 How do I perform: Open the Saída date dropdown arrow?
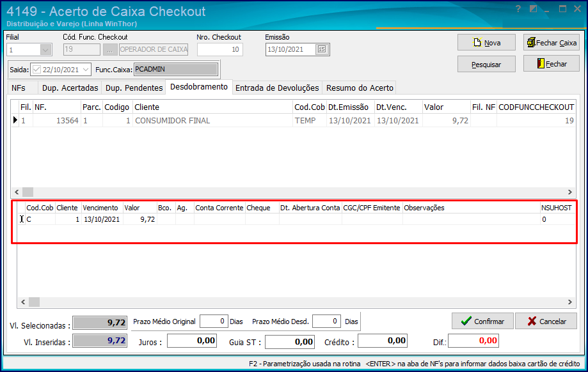pos(86,69)
